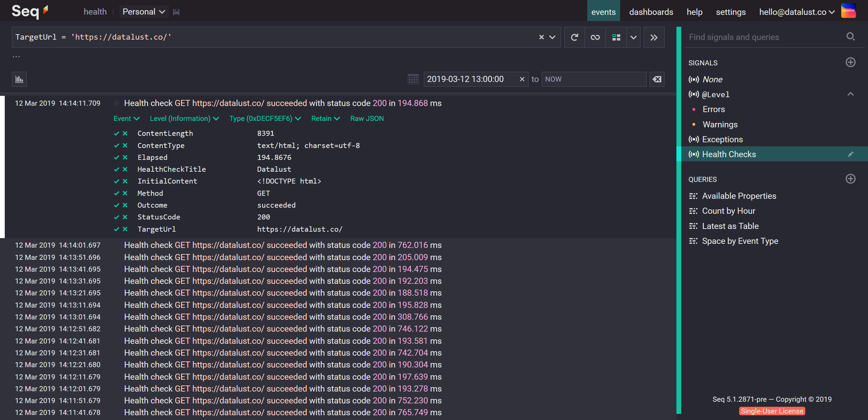The image size is (868, 420).
Task: Search signals with the magnifier icon
Action: 850,37
